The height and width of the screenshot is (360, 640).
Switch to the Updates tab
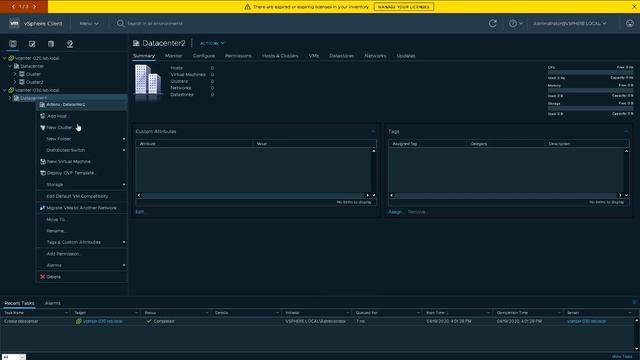(x=406, y=56)
